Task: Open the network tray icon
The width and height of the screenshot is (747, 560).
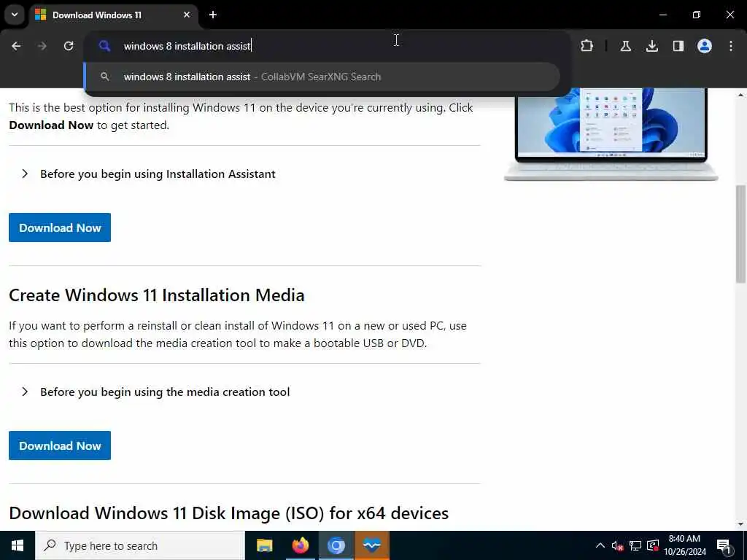Action: click(635, 545)
